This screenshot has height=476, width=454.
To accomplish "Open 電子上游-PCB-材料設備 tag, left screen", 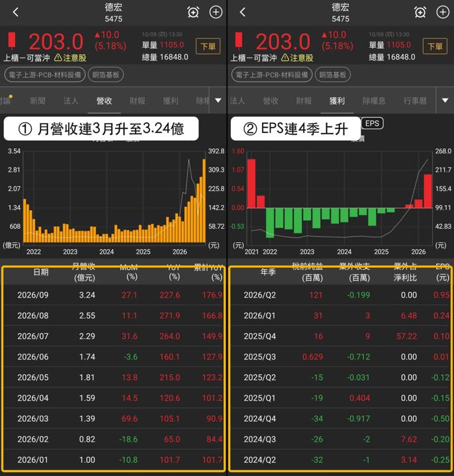I will tap(45, 75).
